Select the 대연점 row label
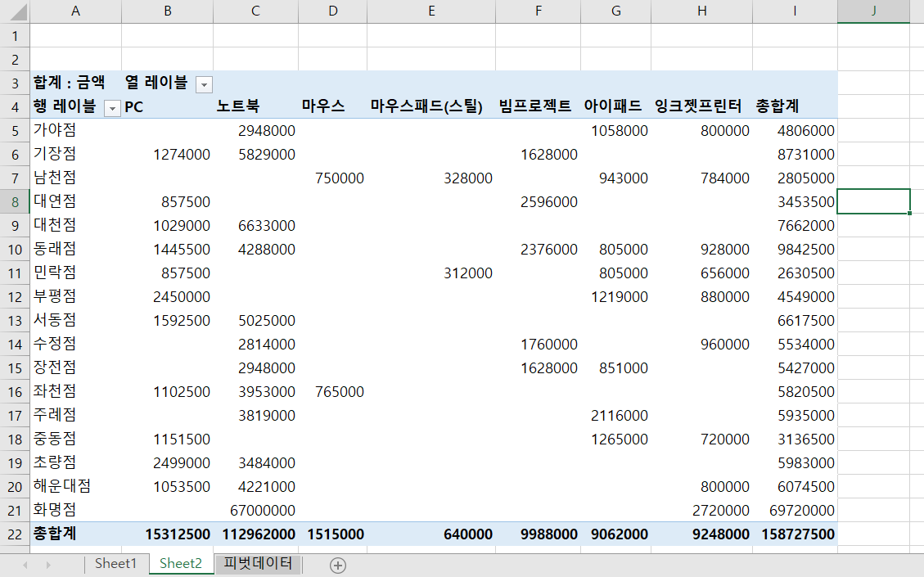This screenshot has width=924, height=577. (x=75, y=201)
